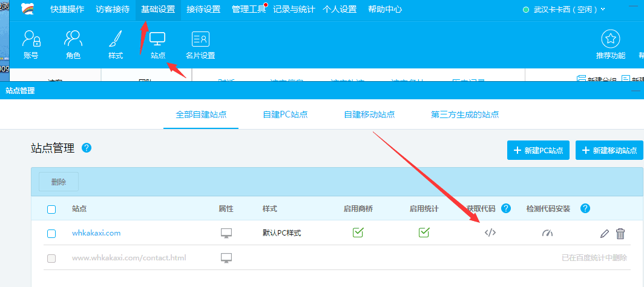Viewport: 644px width, 287px height.
Task: Open the 基础设置 menu
Action: click(x=158, y=9)
